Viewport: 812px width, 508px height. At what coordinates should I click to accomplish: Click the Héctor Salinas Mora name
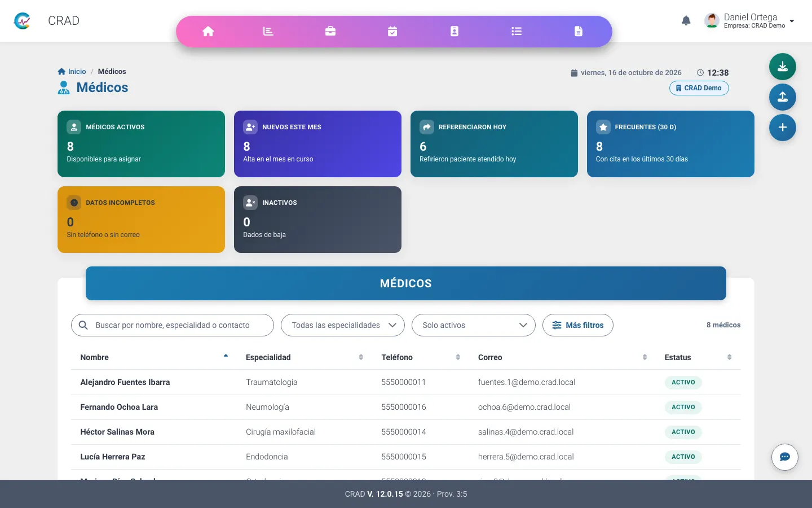click(x=117, y=432)
